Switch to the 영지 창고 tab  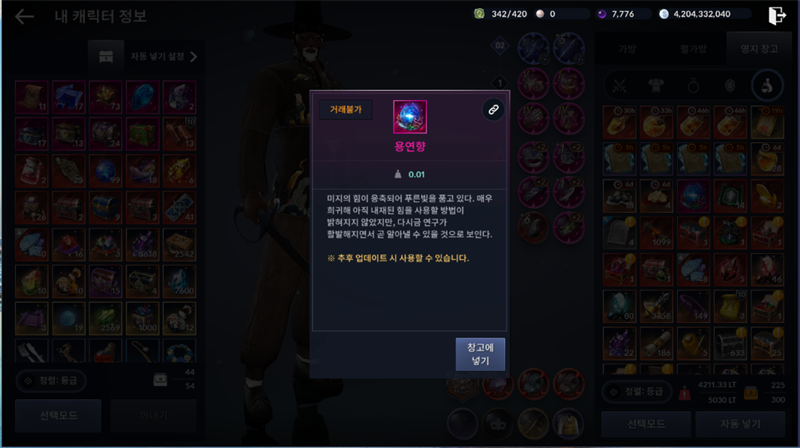click(759, 49)
